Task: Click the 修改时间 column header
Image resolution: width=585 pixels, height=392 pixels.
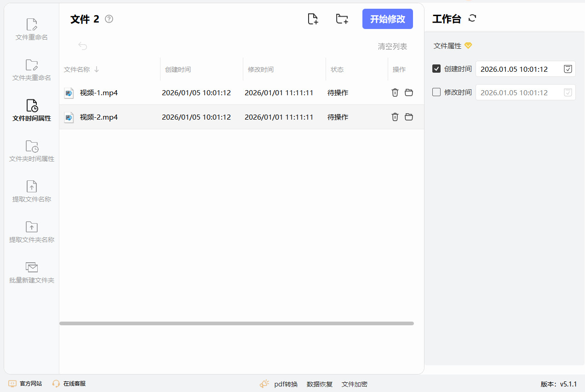Action: 261,69
